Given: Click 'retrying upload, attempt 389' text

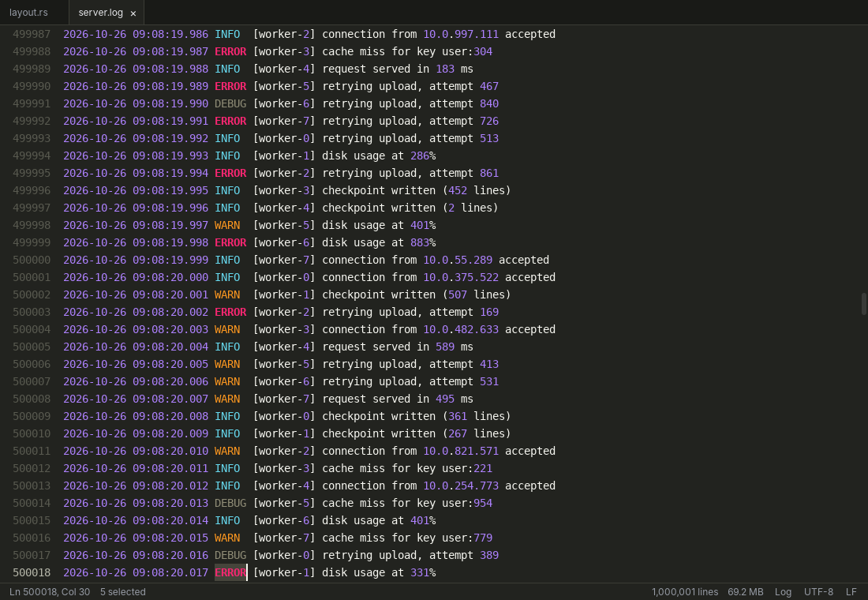Looking at the screenshot, I should point(410,555).
